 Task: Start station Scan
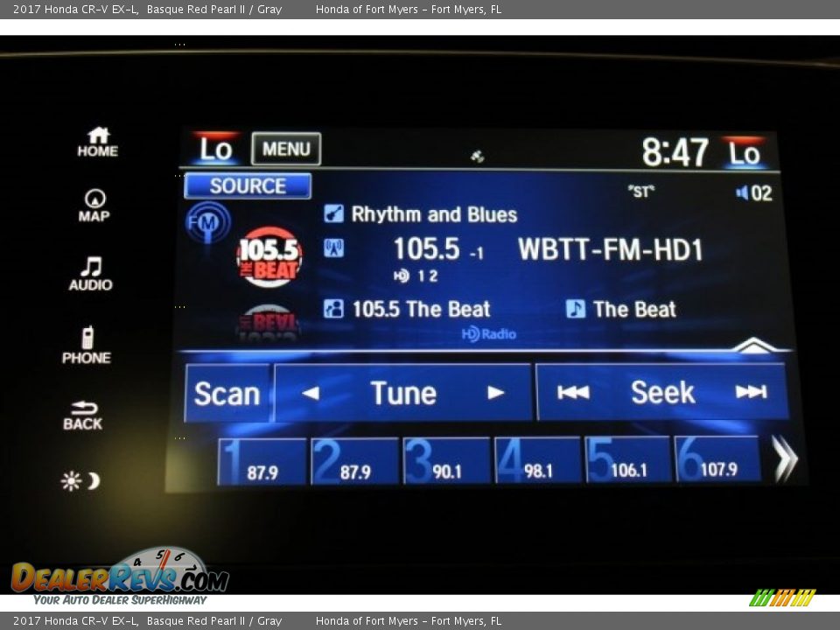[x=227, y=394]
